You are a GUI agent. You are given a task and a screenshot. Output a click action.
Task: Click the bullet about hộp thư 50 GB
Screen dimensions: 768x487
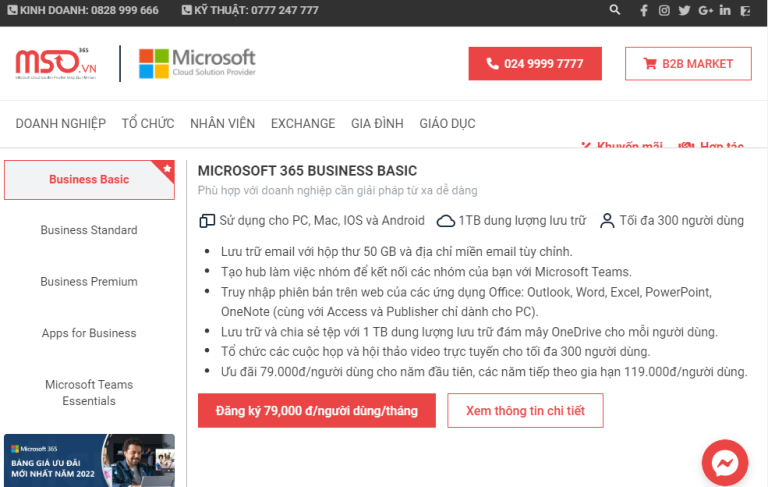click(396, 252)
